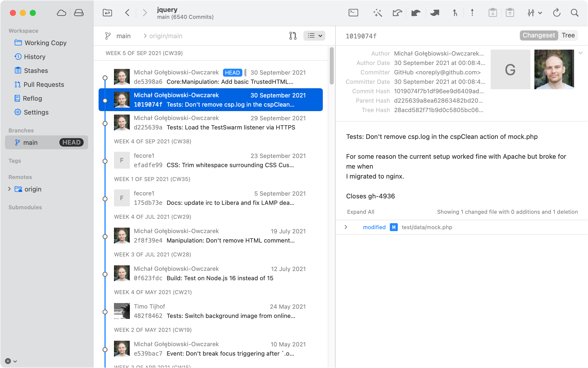Click the apply stash icon
The height and width of the screenshot is (368, 588).
point(510,13)
